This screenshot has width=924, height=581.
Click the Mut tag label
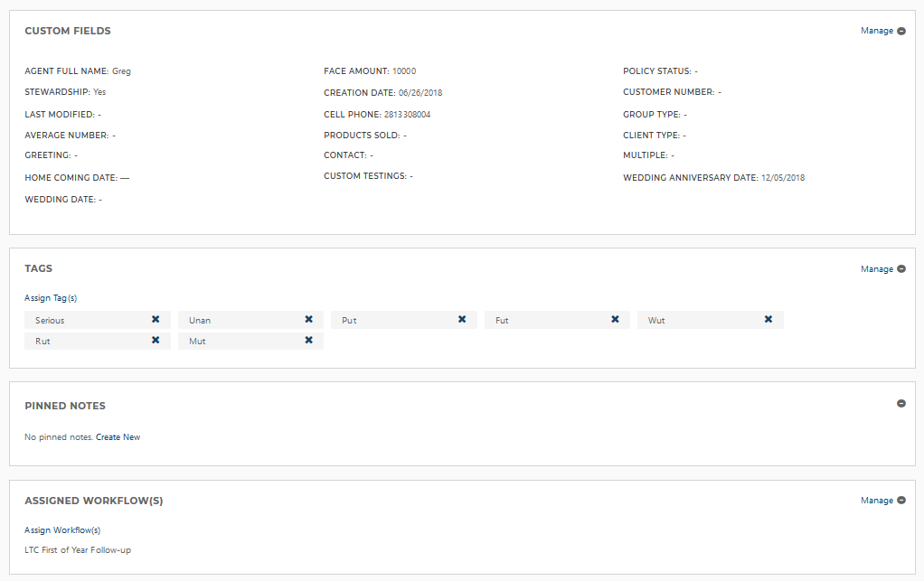197,341
